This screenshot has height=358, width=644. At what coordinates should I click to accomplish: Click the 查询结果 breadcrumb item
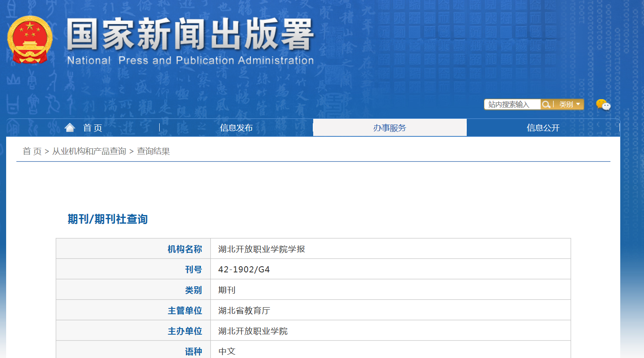[x=153, y=151]
